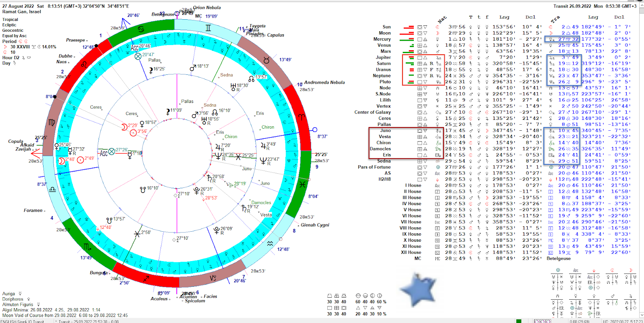
Task: Click the Mercury glyph at 1°10'
Action: coord(130,155)
